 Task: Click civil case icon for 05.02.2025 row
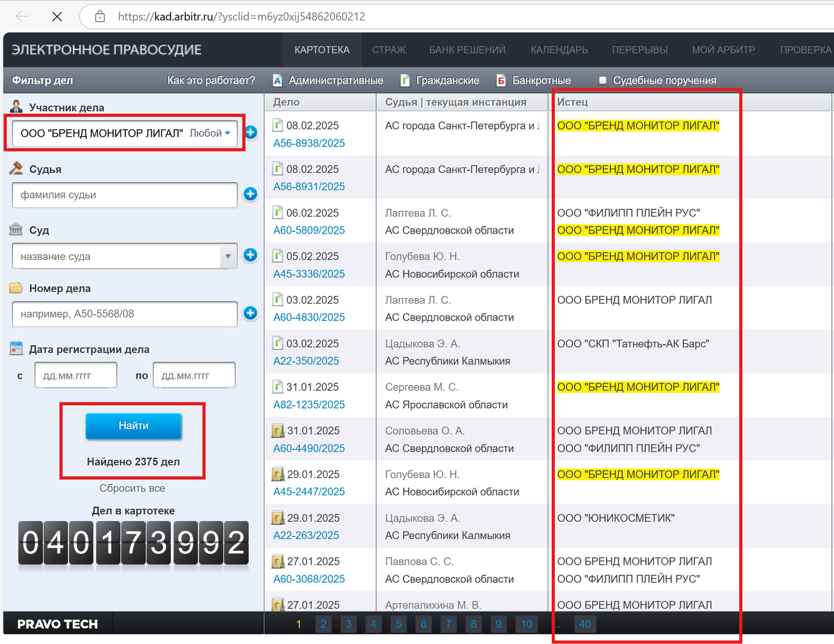point(277,256)
